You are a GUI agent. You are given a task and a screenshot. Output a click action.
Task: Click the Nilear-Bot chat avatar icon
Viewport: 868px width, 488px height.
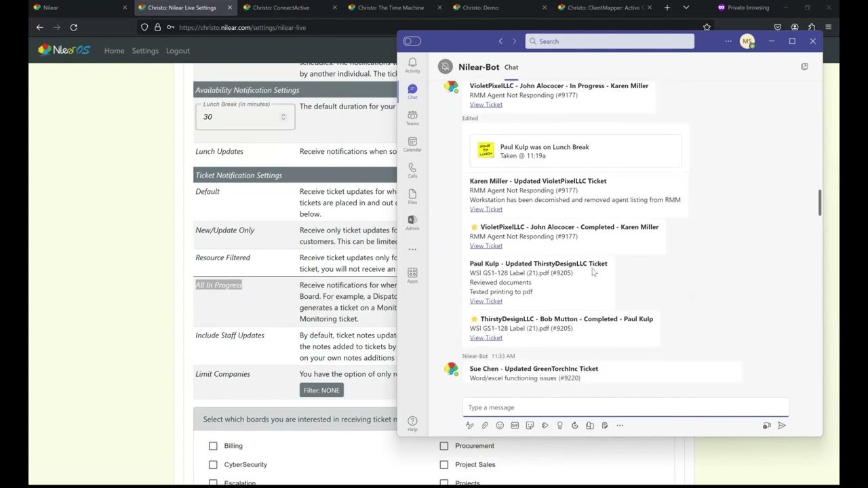pyautogui.click(x=445, y=66)
